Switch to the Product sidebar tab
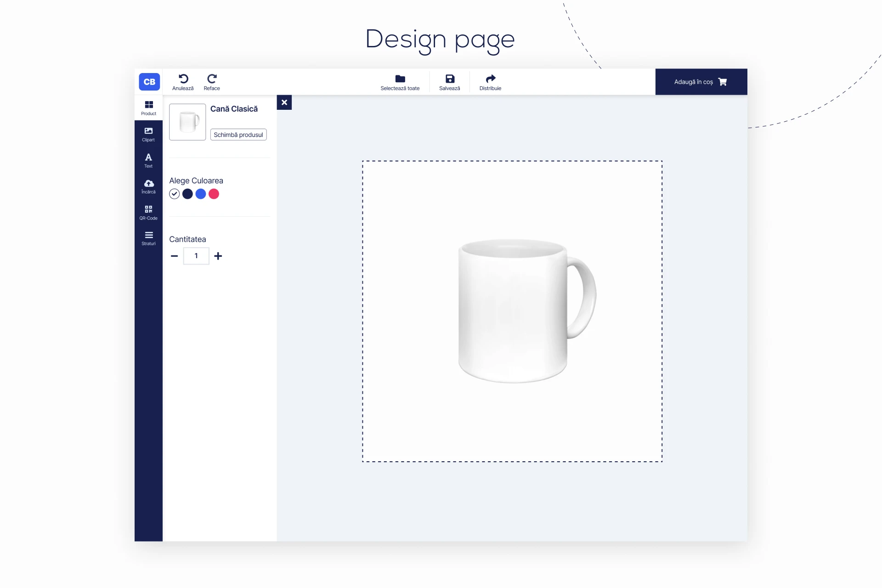This screenshot has height=588, width=882. pyautogui.click(x=148, y=108)
